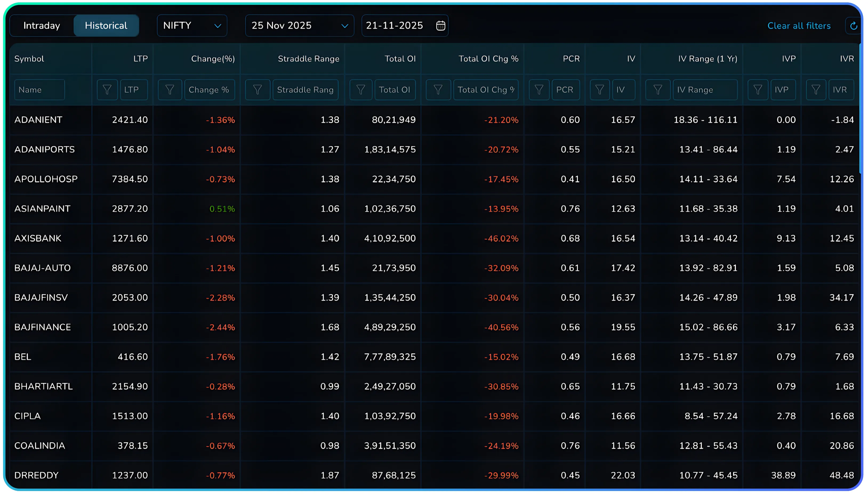Open the LTP column filter funnel

[107, 90]
